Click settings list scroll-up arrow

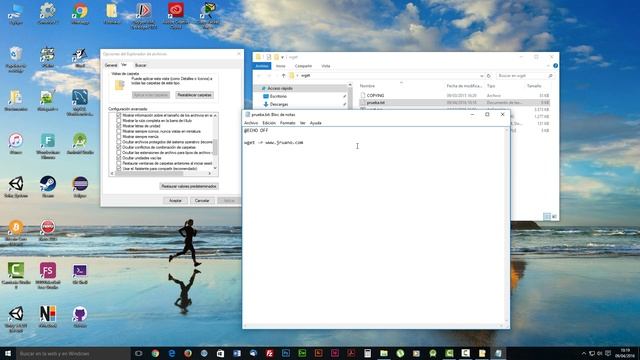click(215, 116)
